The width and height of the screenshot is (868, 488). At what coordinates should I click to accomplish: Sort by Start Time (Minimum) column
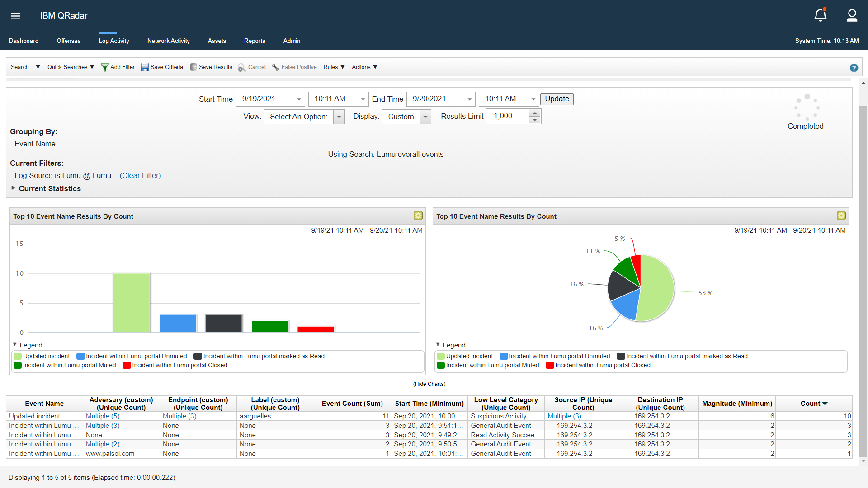coord(429,404)
